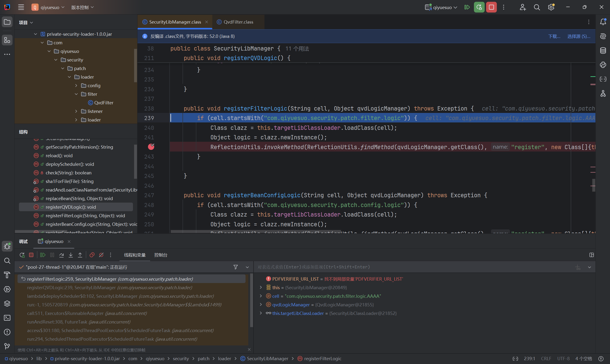Screen dimensions: 610x364
Task: Switch to the QvdFilter.class editor tab
Action: 238,22
